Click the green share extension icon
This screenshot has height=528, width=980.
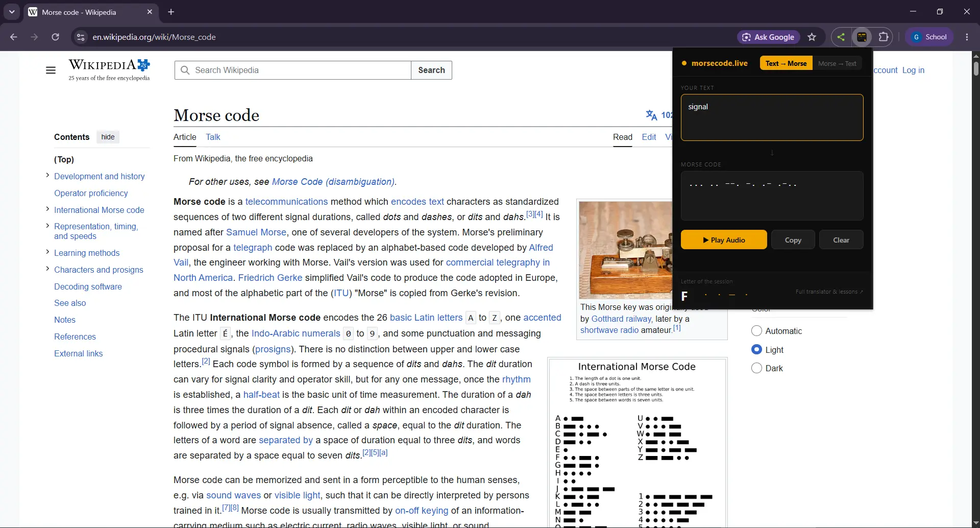(841, 37)
